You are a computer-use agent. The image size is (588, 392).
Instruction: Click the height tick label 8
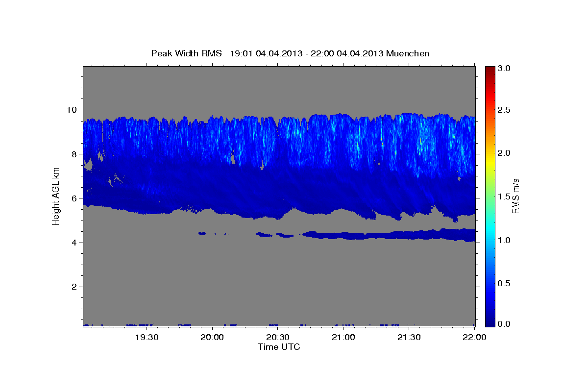(x=75, y=154)
